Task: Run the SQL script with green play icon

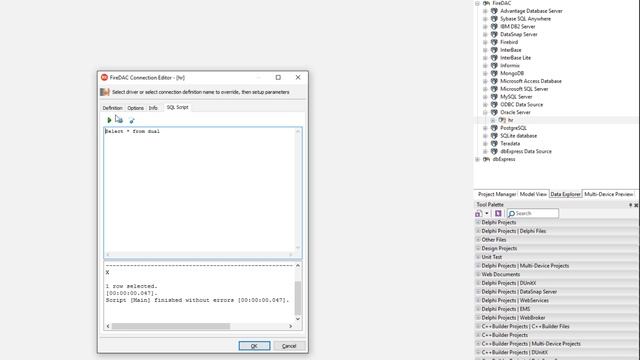Action: pyautogui.click(x=109, y=120)
